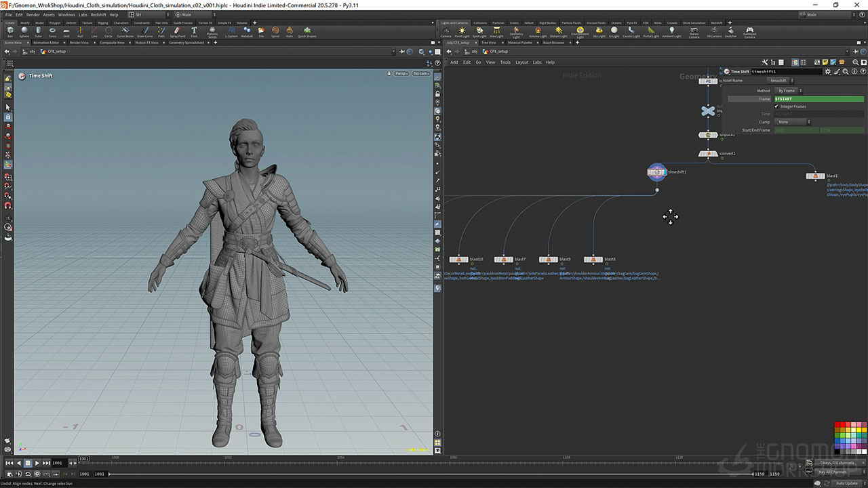Image resolution: width=868 pixels, height=488 pixels.
Task: Add a Point Light from shelf
Action: click(x=462, y=32)
